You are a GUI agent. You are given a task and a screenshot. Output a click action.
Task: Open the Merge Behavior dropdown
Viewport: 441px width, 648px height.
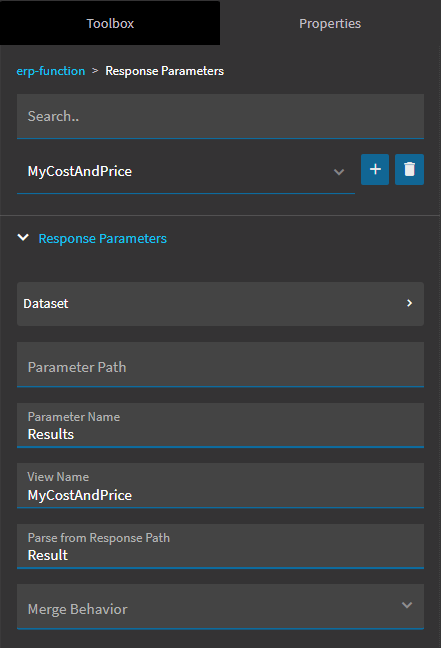[220, 606]
